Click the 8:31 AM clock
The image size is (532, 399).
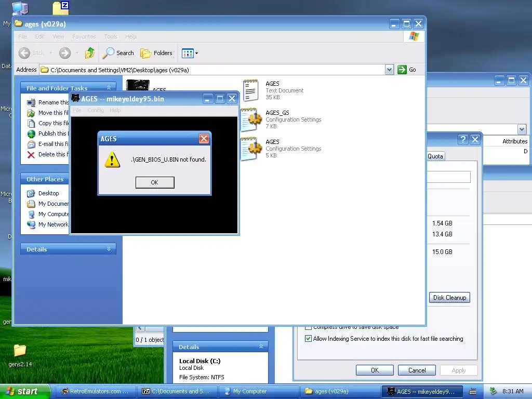(x=513, y=391)
